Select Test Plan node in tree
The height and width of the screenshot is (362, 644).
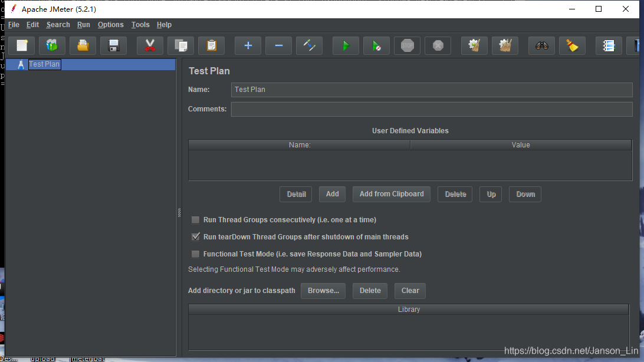click(44, 64)
